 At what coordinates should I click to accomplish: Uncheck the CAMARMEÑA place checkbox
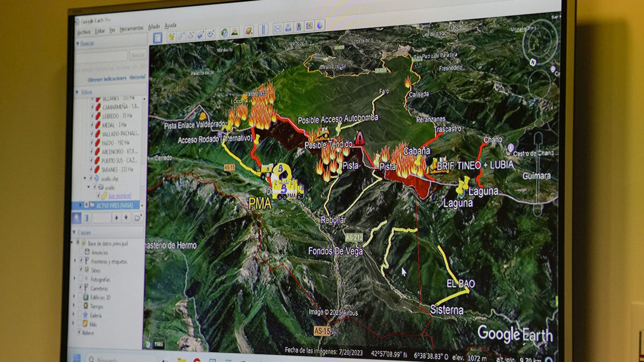click(92, 107)
